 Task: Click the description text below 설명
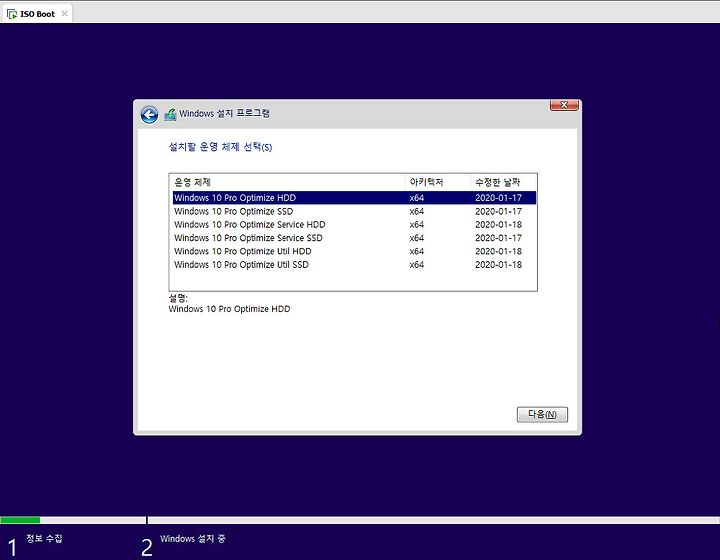click(229, 309)
